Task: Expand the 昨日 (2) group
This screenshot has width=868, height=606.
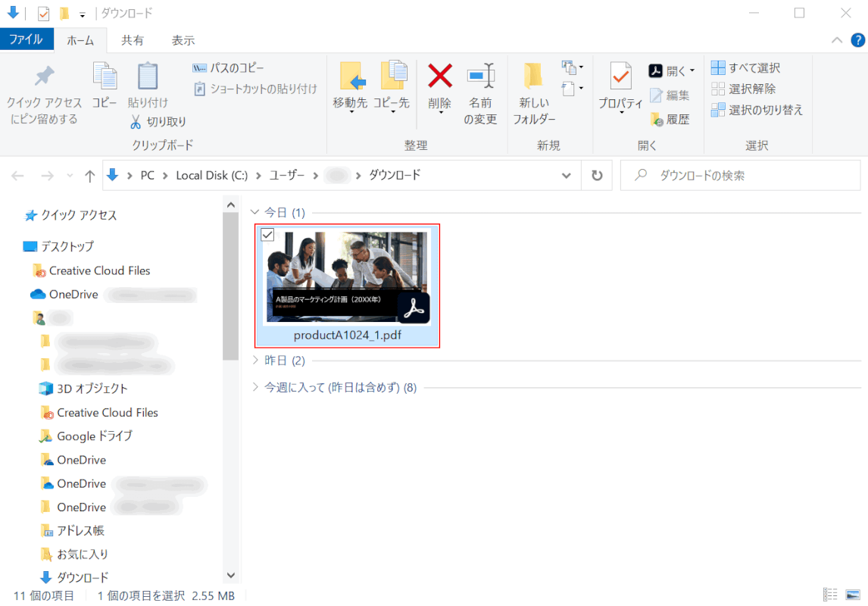Action: pyautogui.click(x=255, y=361)
